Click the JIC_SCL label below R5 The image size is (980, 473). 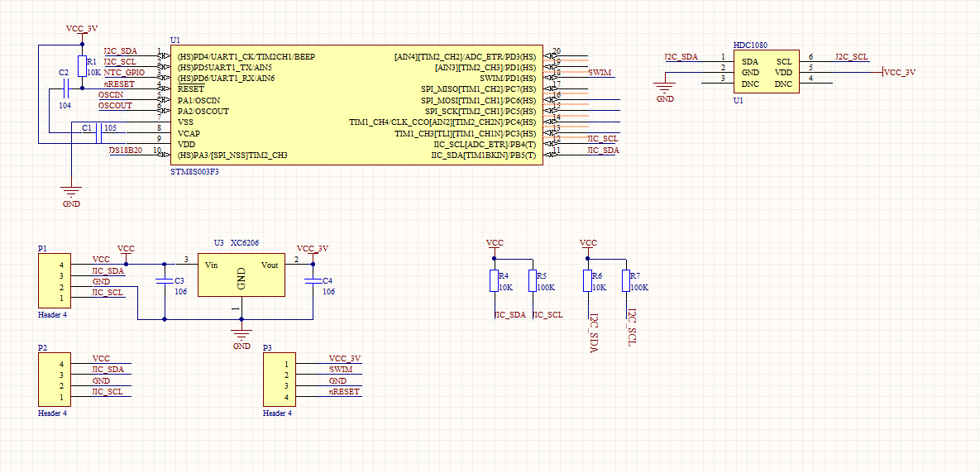547,315
